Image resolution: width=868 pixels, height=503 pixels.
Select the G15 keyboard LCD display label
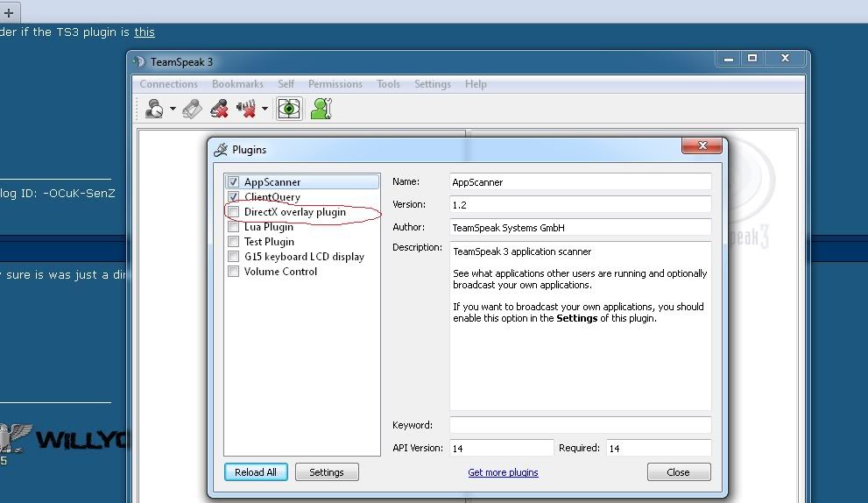coord(305,257)
